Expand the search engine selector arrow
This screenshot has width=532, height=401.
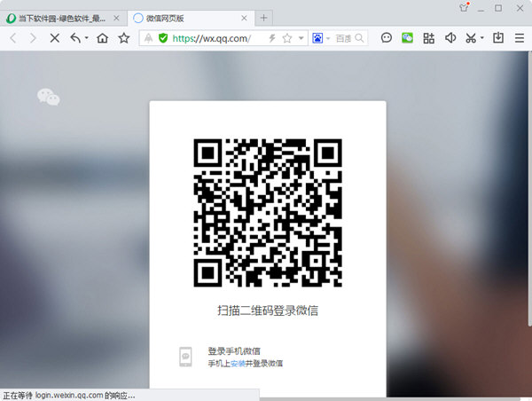[x=328, y=38]
